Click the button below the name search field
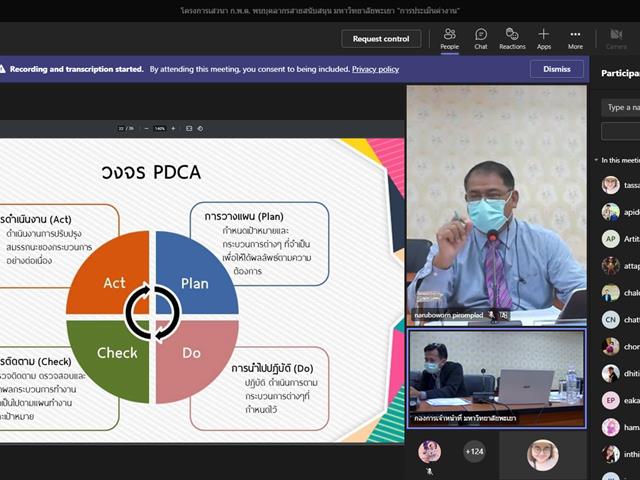Viewport: 640px width, 480px height. [621, 132]
